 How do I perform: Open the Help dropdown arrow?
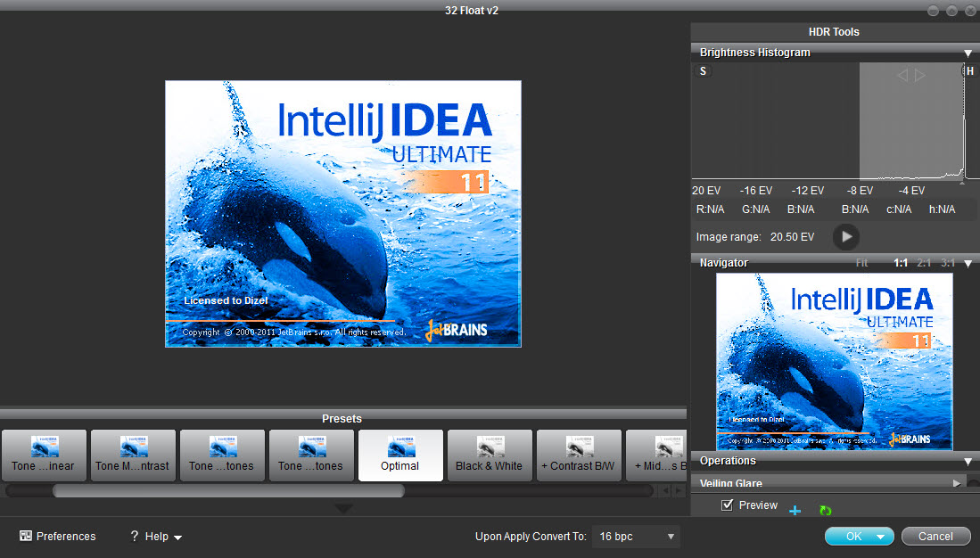(x=178, y=537)
